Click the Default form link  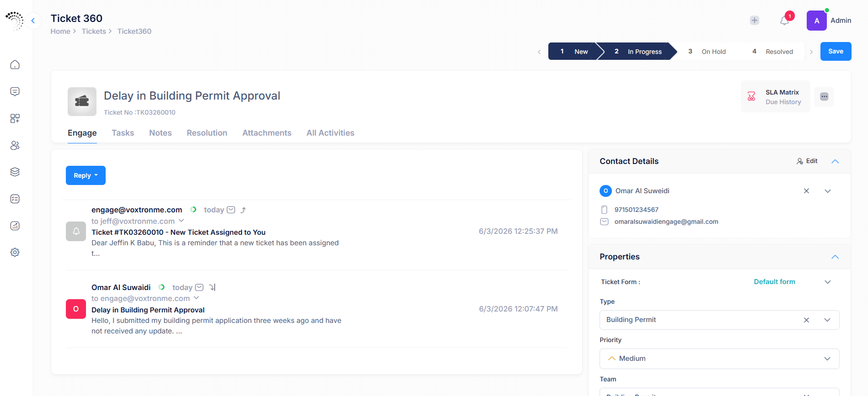click(774, 282)
